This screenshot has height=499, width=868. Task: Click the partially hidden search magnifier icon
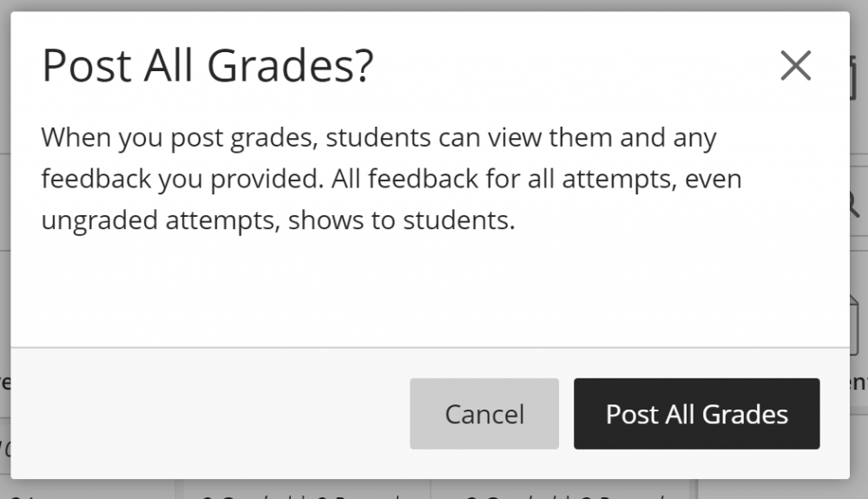click(858, 204)
